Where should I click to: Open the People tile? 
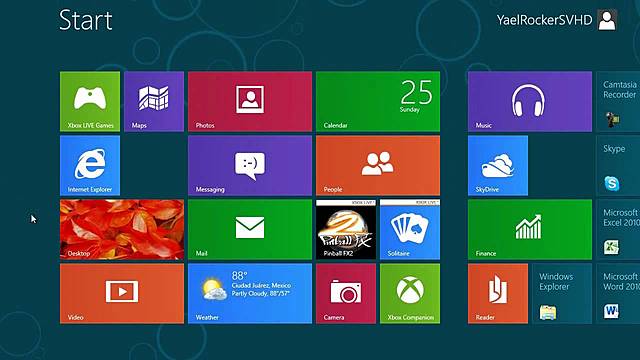click(x=378, y=166)
